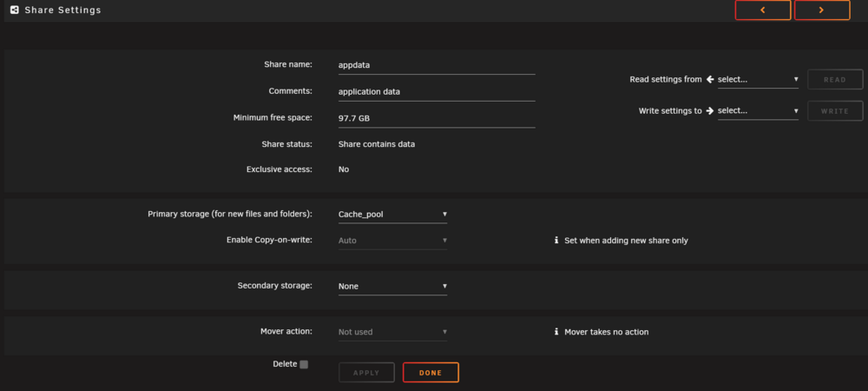Open the Enable Copy-on-write Auto dropdown
The image size is (868, 391).
(392, 241)
